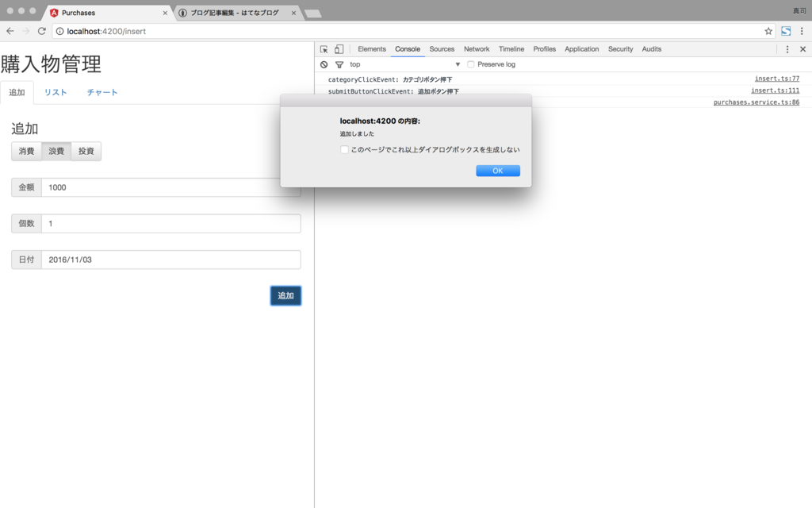Viewport: 812px width, 508px height.
Task: Check 'このページでこれ以上ダイアログボックスを生成しない' checkbox
Action: point(344,150)
